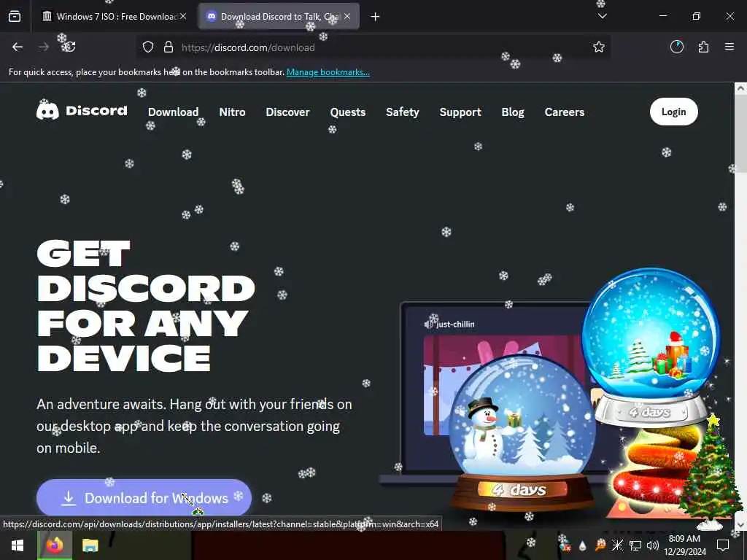This screenshot has width=747, height=560.
Task: Click the Login button
Action: 673,112
